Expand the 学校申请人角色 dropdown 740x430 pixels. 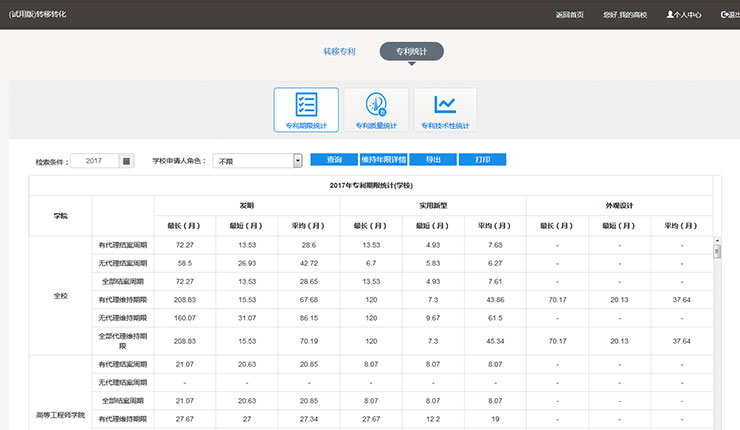(x=298, y=160)
